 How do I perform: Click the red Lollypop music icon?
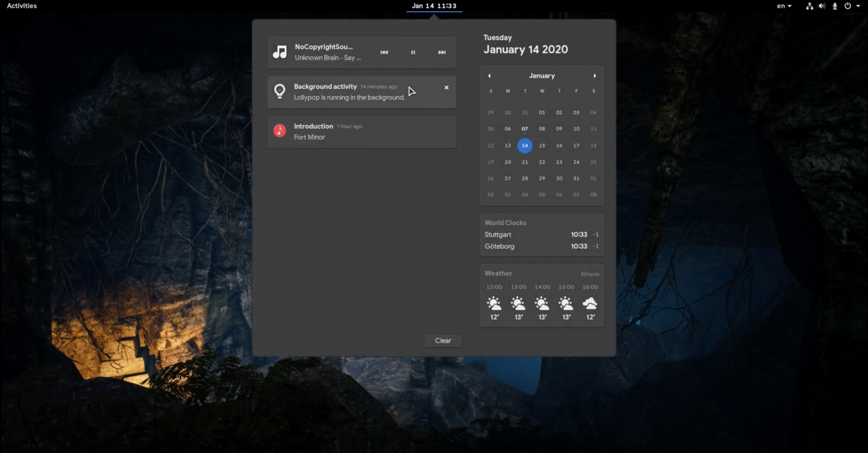tap(280, 131)
